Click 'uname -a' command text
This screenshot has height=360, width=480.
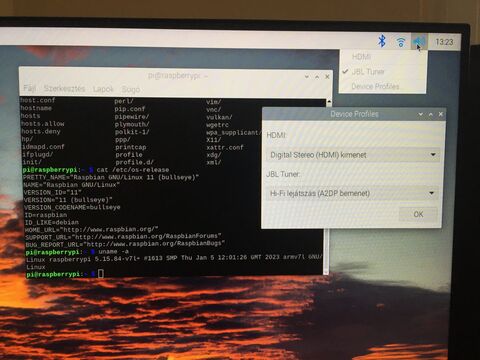[114, 252]
